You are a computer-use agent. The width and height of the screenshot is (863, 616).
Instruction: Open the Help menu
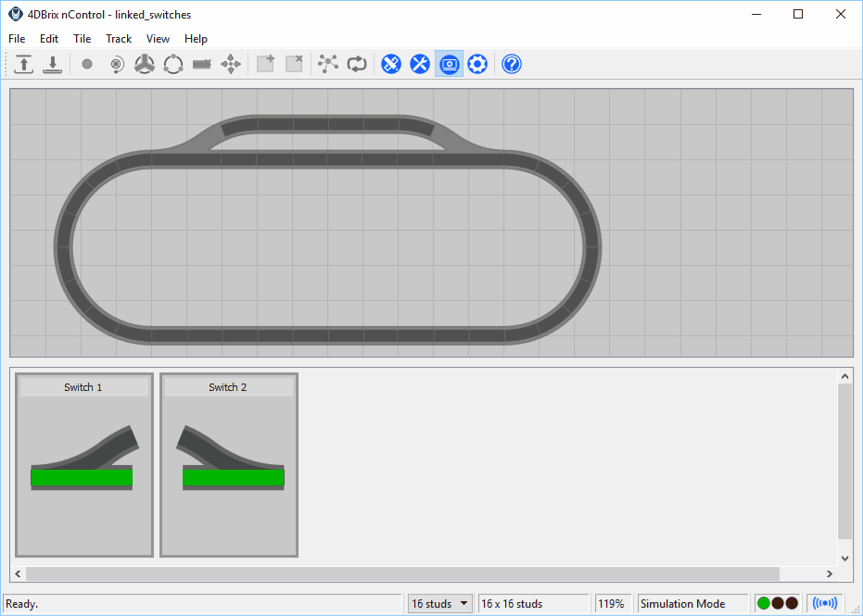coord(196,39)
